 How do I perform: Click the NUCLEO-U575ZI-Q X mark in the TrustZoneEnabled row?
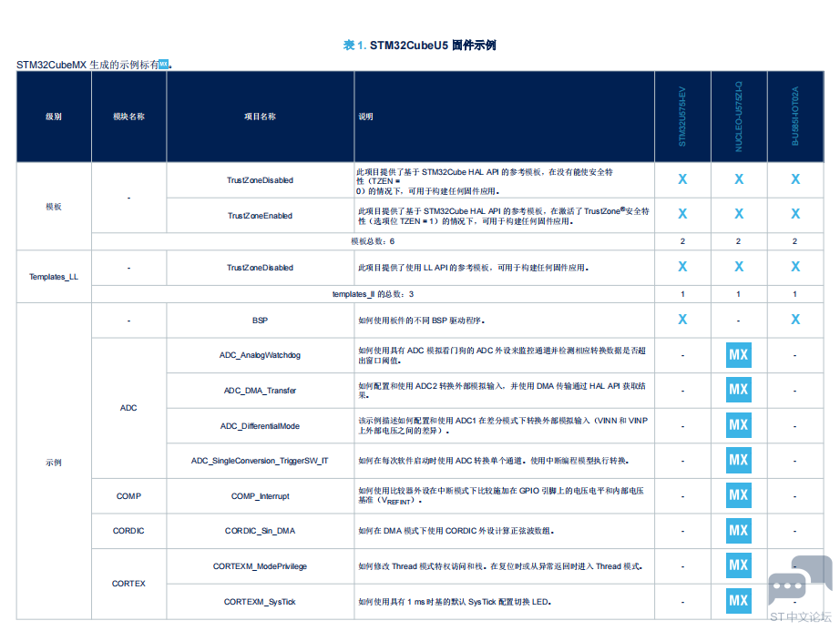click(739, 214)
